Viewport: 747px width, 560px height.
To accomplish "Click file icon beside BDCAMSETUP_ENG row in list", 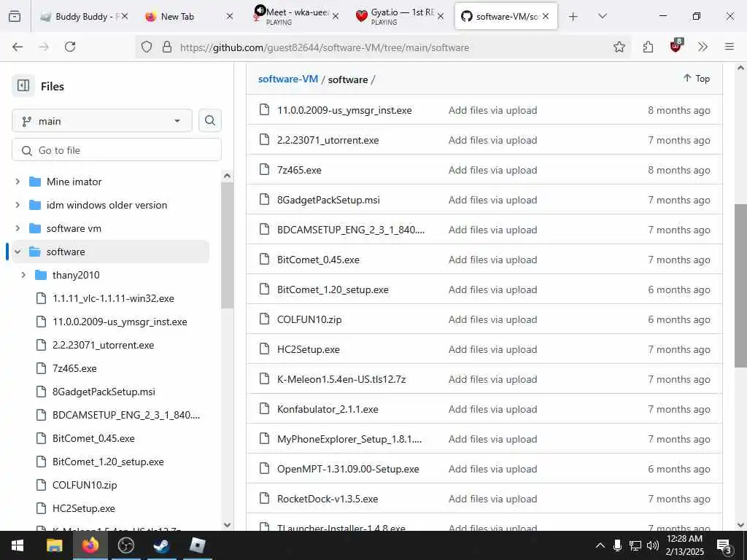I will coord(264,230).
